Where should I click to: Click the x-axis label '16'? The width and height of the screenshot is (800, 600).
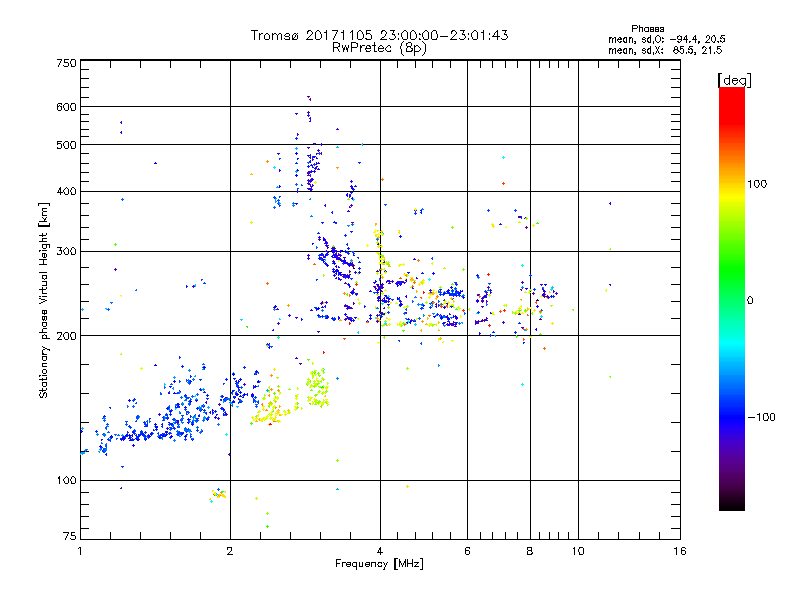tap(680, 551)
